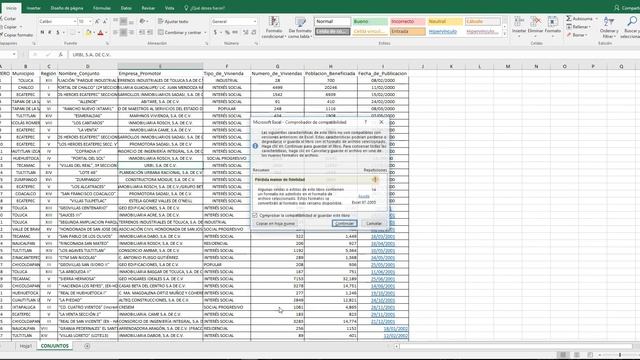Viewport: 640px width, 360px height.
Task: Switch to the Insertar ribbon tab
Action: coord(33,8)
